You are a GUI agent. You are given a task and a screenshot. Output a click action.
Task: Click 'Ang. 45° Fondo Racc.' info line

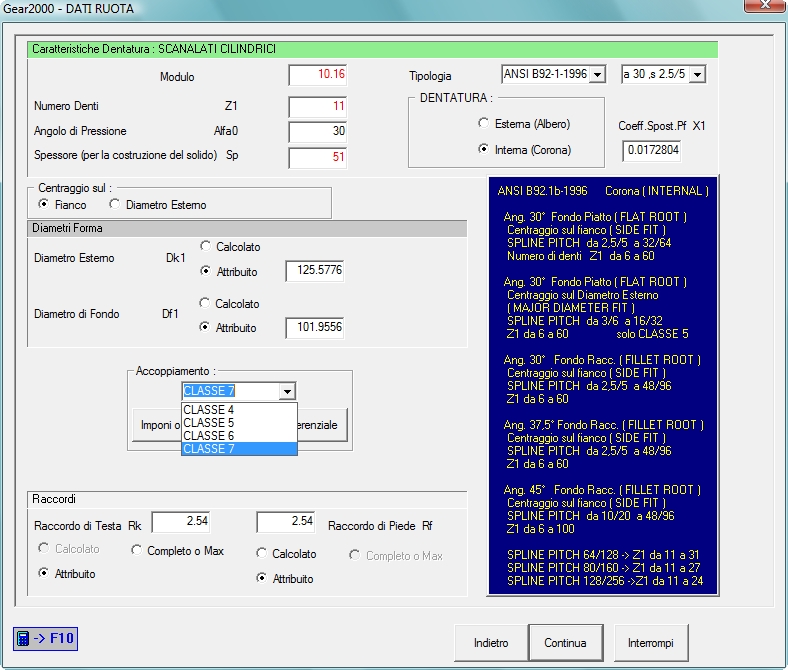pos(602,490)
